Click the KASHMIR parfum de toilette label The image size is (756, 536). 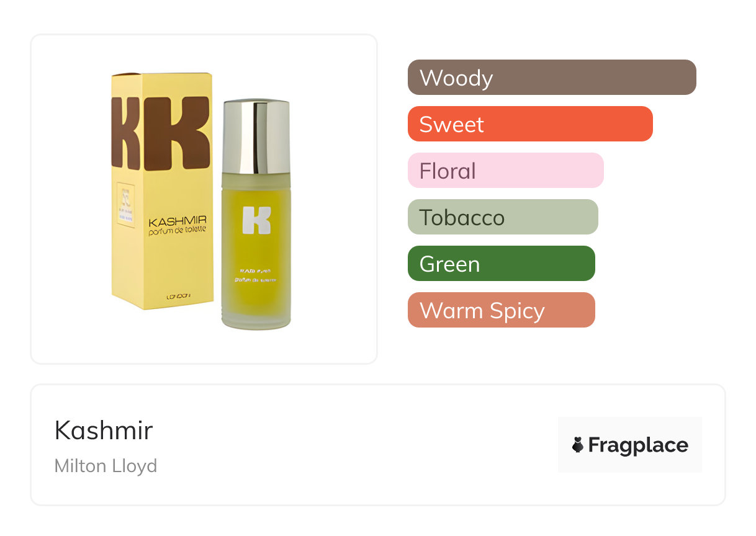point(177,225)
